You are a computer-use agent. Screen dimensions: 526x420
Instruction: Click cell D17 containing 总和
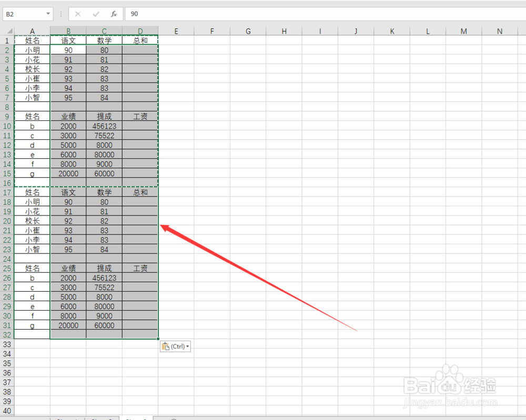[140, 192]
